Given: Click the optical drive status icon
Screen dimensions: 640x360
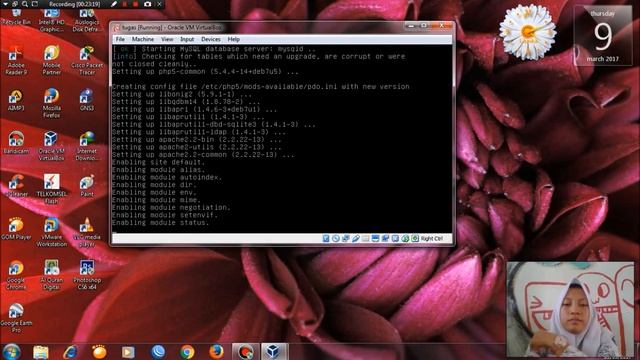Looking at the screenshot, I should tap(336, 238).
